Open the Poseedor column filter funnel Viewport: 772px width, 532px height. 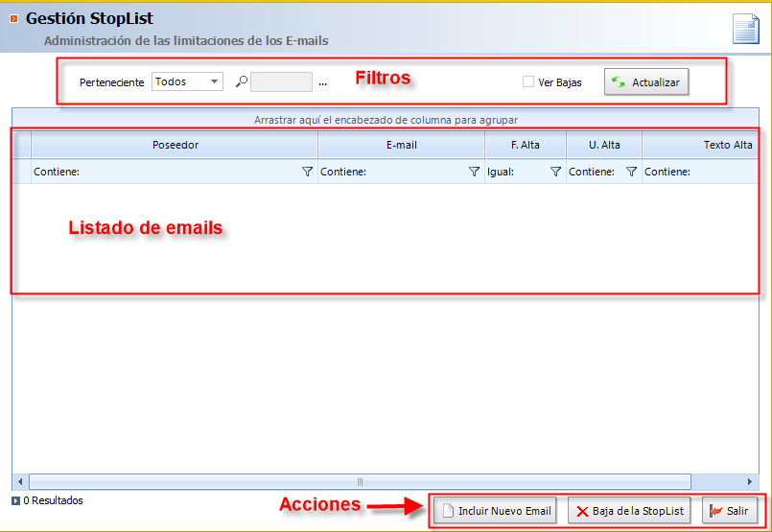click(x=307, y=172)
